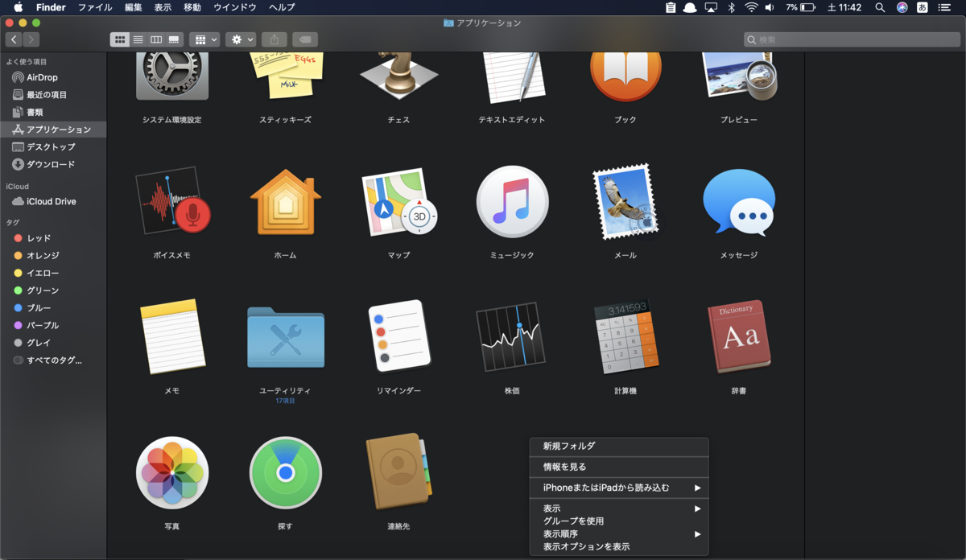Viewport: 966px width, 560px height.
Task: Select the purple パープル tag
Action: pyautogui.click(x=53, y=325)
